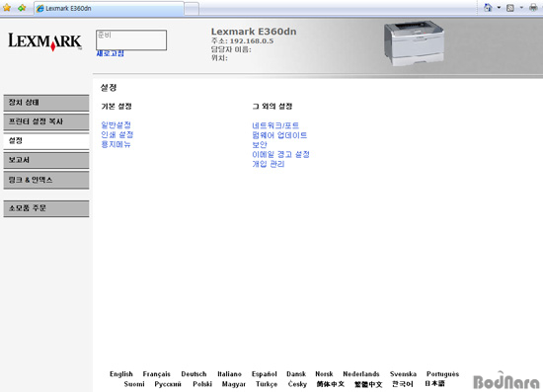Open the 펌웨어 업데이트 link
The height and width of the screenshot is (392, 543).
click(x=279, y=135)
